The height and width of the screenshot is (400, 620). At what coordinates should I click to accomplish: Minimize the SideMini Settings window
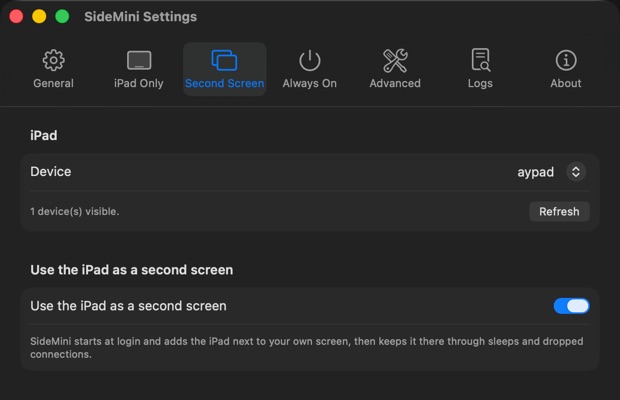click(x=39, y=17)
